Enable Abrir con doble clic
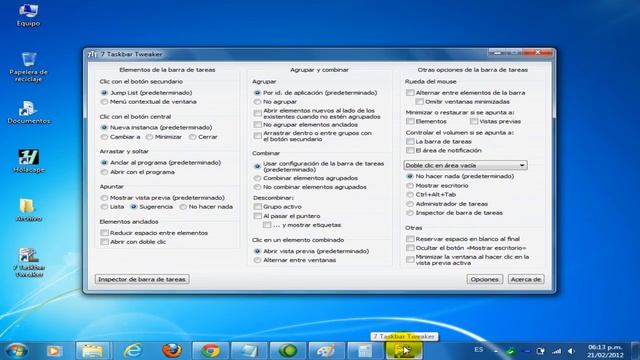 (x=133, y=242)
